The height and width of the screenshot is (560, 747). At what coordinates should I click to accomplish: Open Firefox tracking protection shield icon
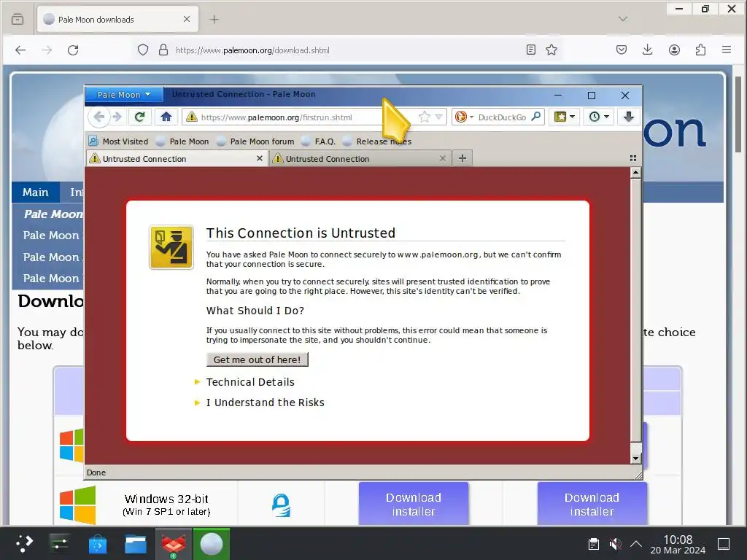point(143,50)
